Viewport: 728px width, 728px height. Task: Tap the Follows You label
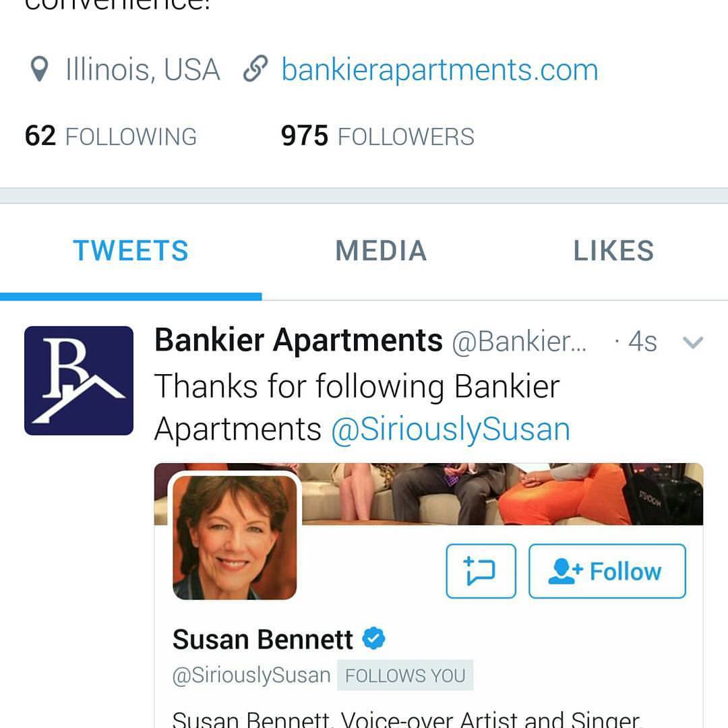(x=405, y=675)
